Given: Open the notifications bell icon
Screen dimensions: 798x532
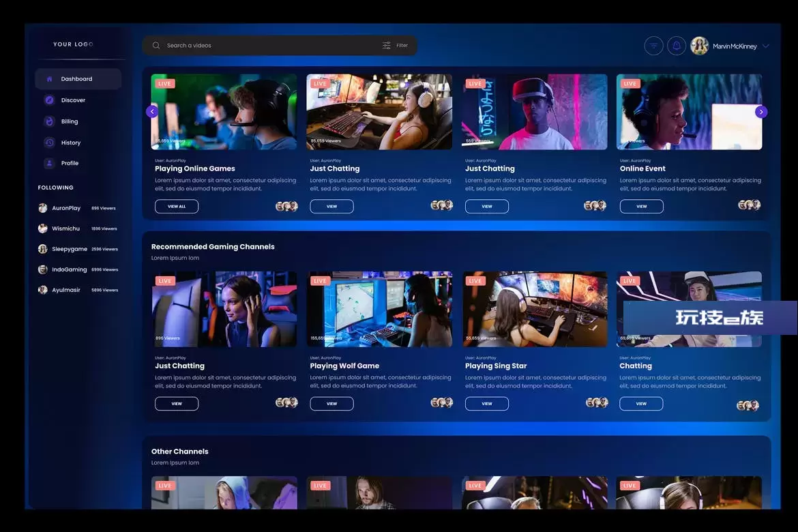Looking at the screenshot, I should pyautogui.click(x=677, y=46).
